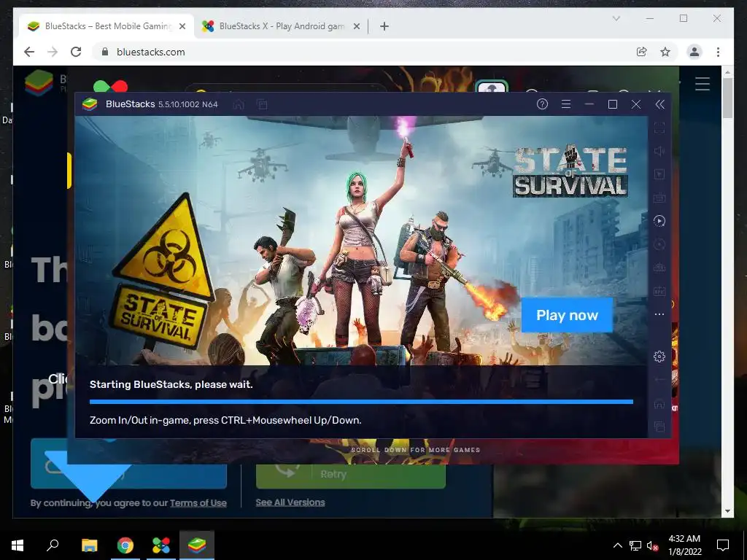Viewport: 747px width, 560px height.
Task: Click BlueStacks logo on the website
Action: [39, 82]
